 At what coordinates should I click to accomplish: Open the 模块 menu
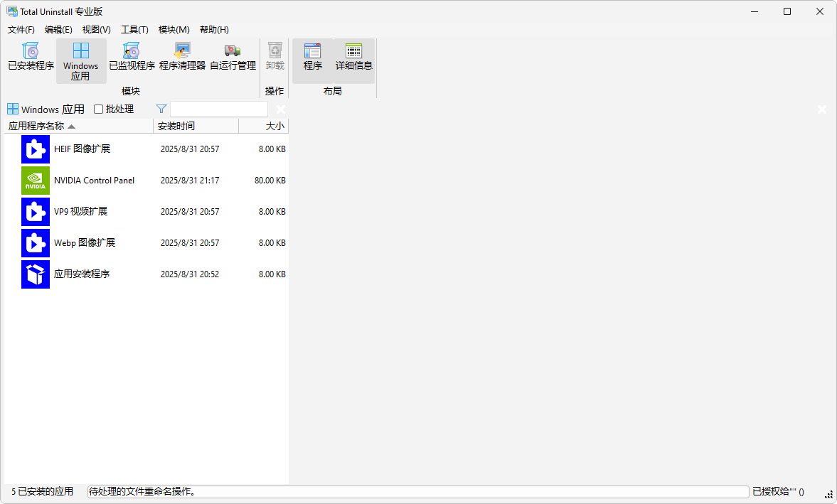click(173, 29)
